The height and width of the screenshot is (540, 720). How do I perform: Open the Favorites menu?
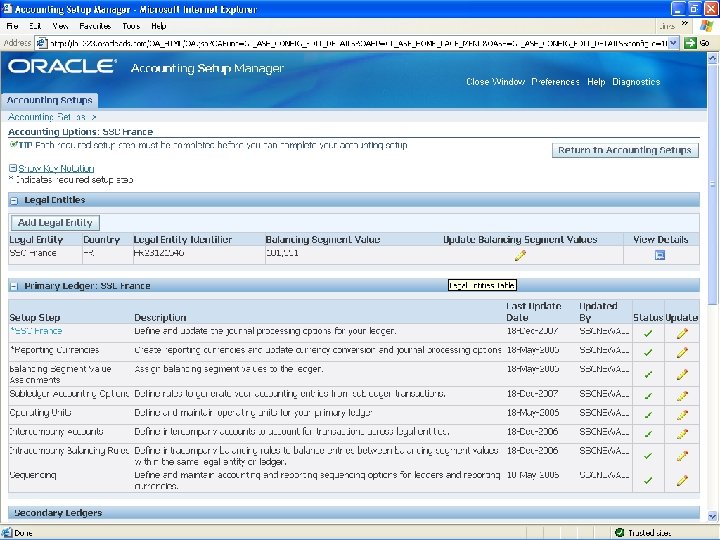click(95, 26)
